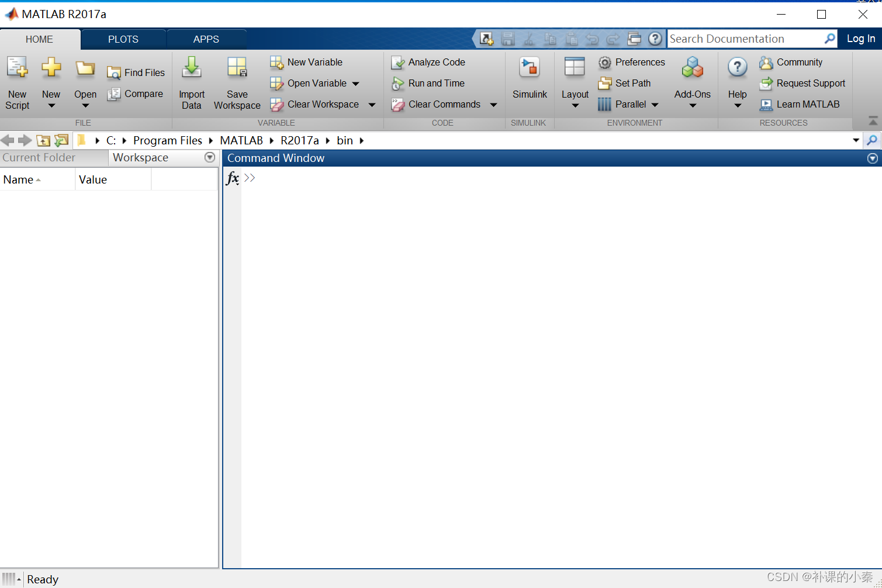882x588 pixels.
Task: Expand the New dropdown arrow
Action: pos(51,106)
